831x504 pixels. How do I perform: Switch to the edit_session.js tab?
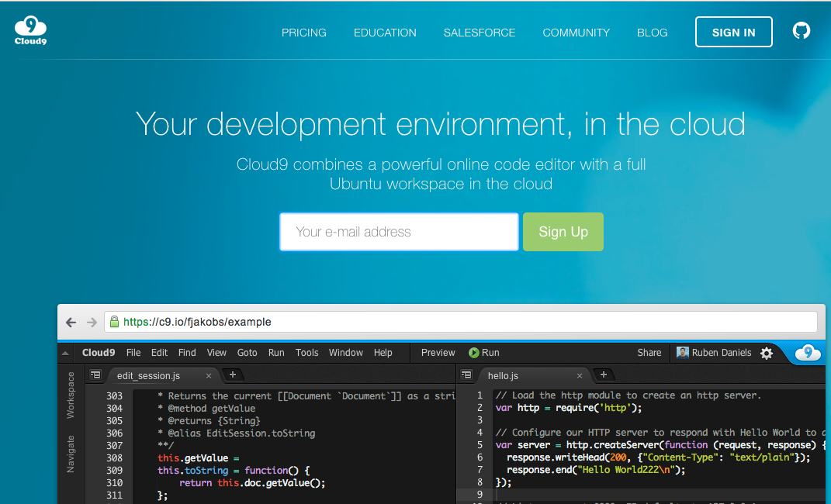[x=148, y=376]
